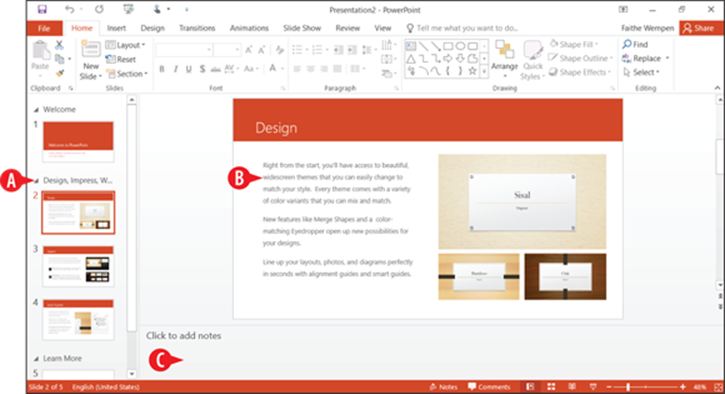Collapse the Welcome section
Screen dimensions: 725x394
coord(36,110)
